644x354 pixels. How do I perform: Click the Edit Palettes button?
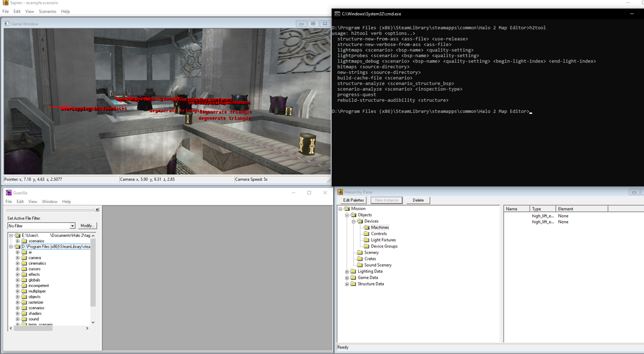coord(354,200)
